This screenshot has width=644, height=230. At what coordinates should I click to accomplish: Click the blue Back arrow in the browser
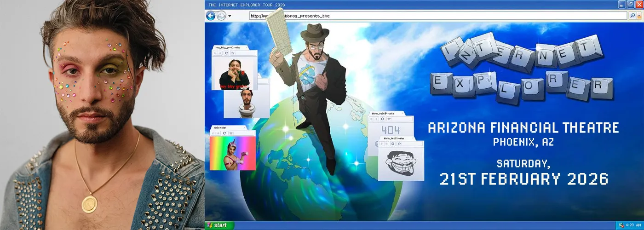(211, 16)
